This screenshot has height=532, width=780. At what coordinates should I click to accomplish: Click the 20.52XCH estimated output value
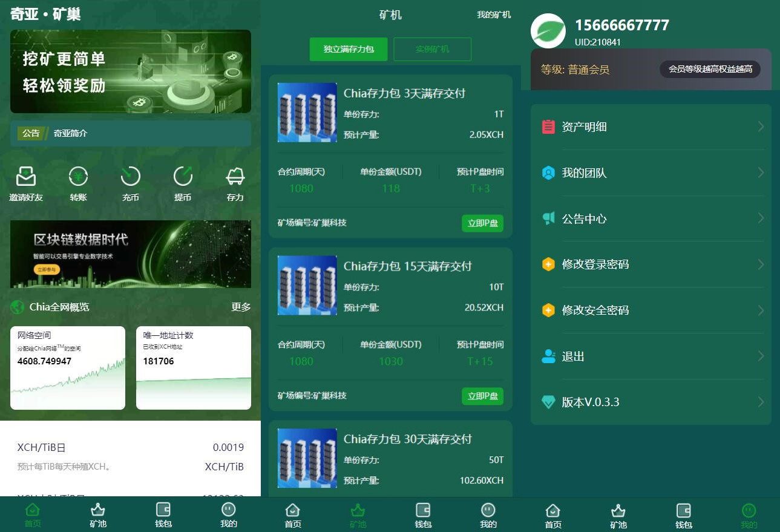[484, 307]
